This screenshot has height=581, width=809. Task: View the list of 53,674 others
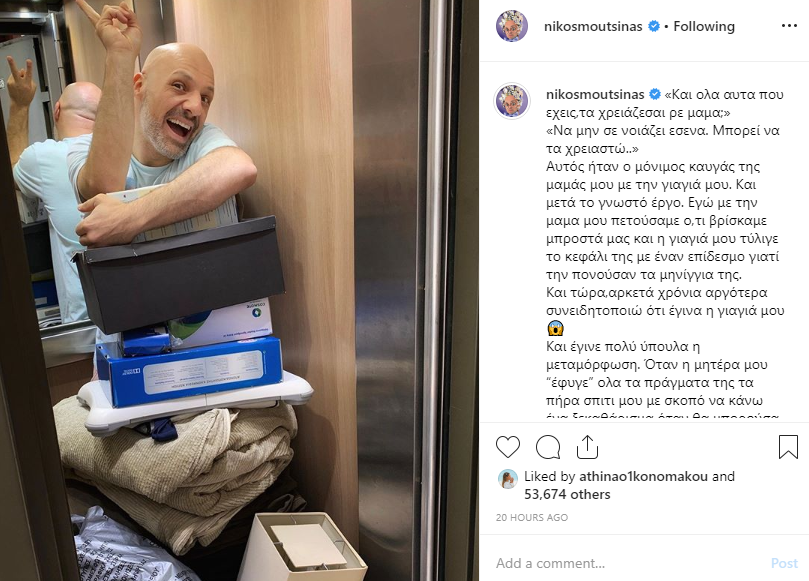[567, 494]
